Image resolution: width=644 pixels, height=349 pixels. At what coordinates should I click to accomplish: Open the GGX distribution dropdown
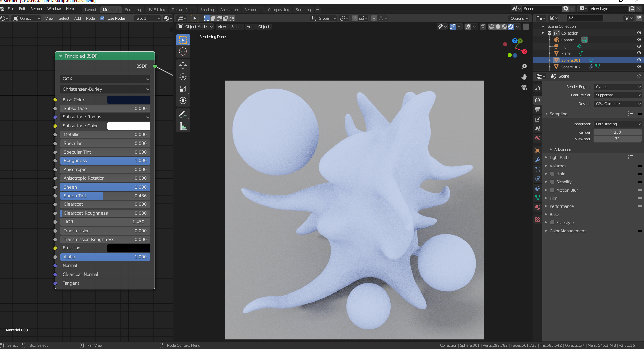(105, 79)
